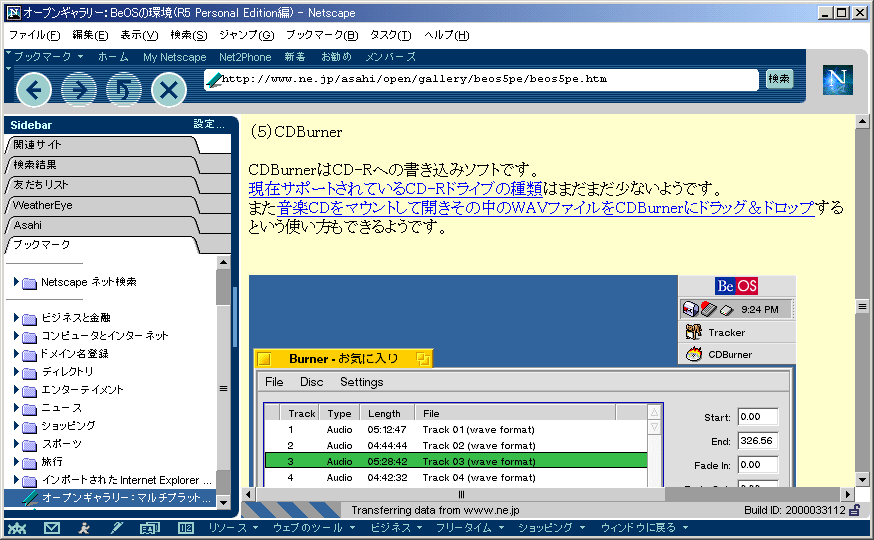Switch to the 検索結果 sidebar tab
The image size is (874, 540).
(x=103, y=165)
